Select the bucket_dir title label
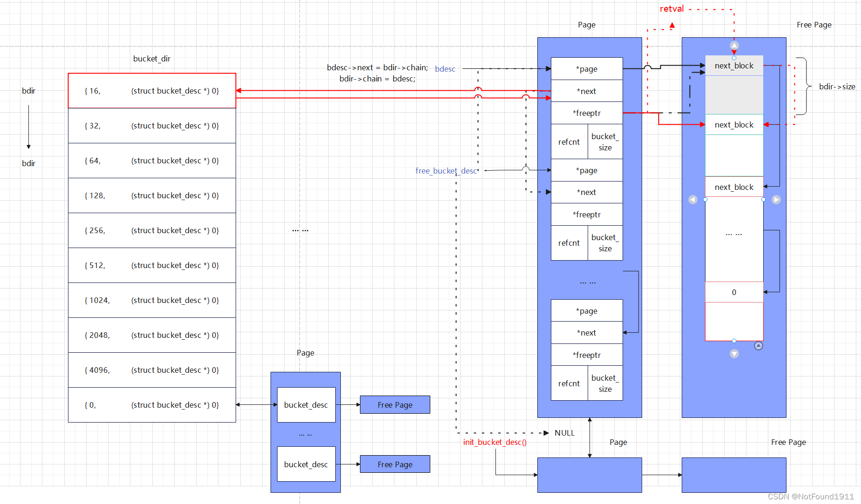The image size is (861, 504). pyautogui.click(x=152, y=59)
